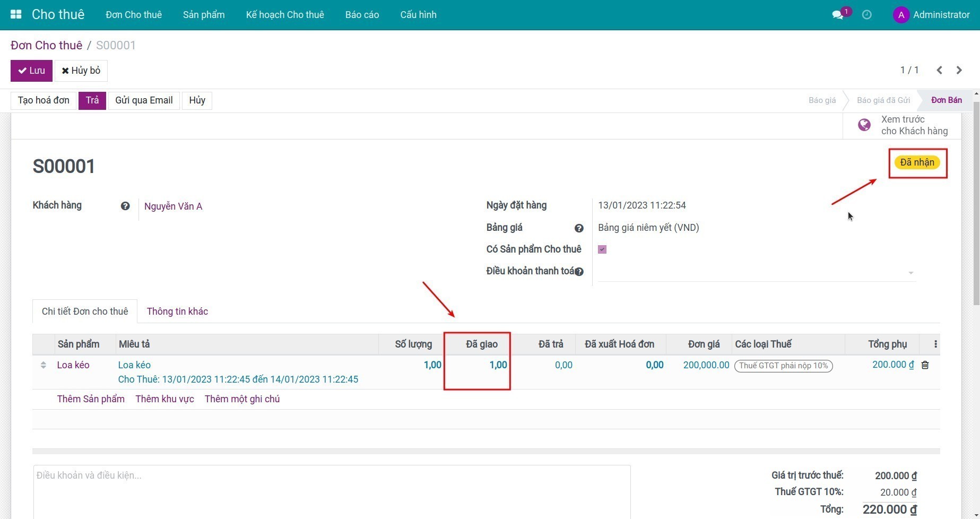Click help icon next to Khách hàng
This screenshot has height=519, width=980.
point(125,206)
